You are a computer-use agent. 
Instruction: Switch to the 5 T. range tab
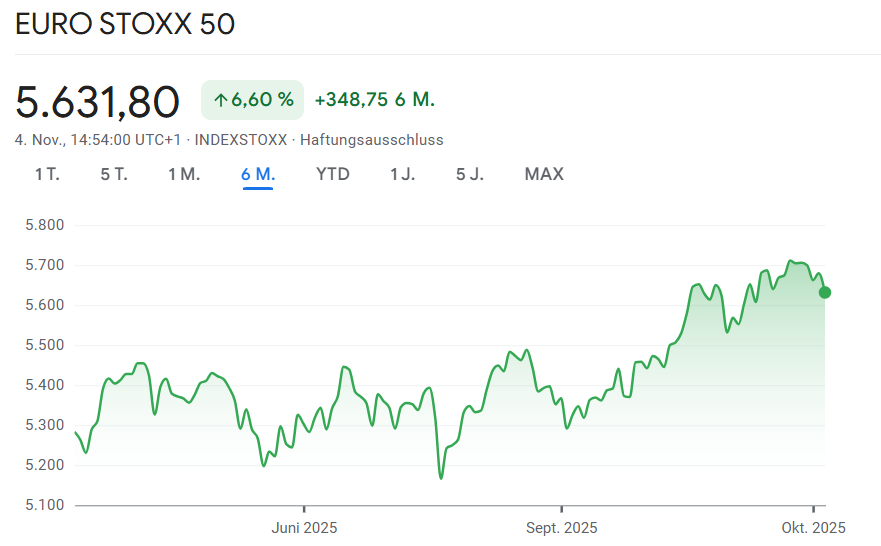click(114, 174)
